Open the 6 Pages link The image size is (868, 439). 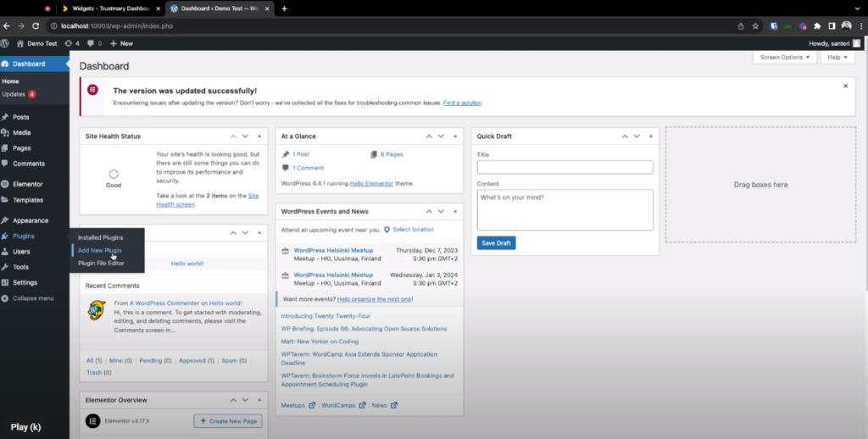(392, 154)
